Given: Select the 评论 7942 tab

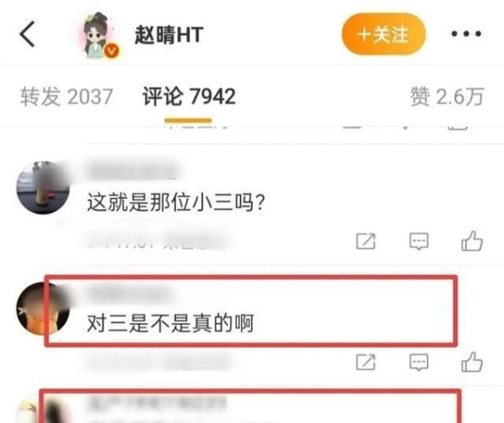Looking at the screenshot, I should [x=189, y=97].
